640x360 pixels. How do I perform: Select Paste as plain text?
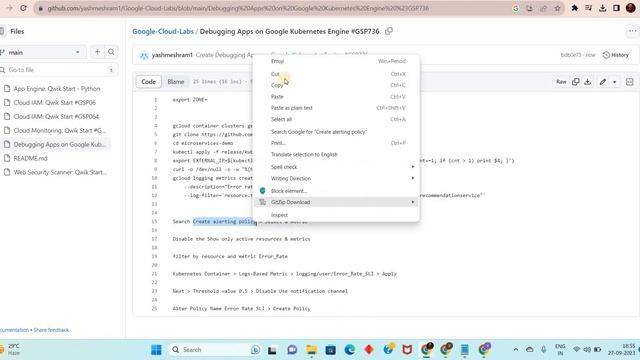(x=337, y=108)
